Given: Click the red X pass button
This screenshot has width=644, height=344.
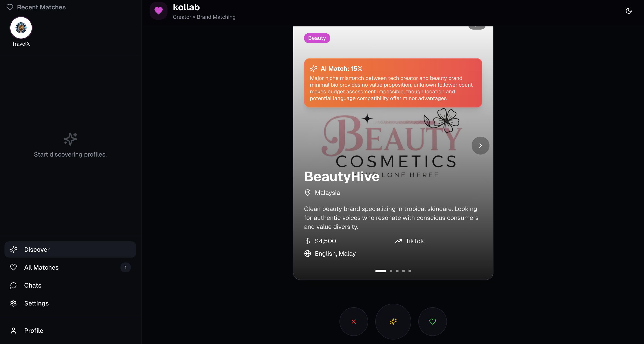Looking at the screenshot, I should pos(354,322).
